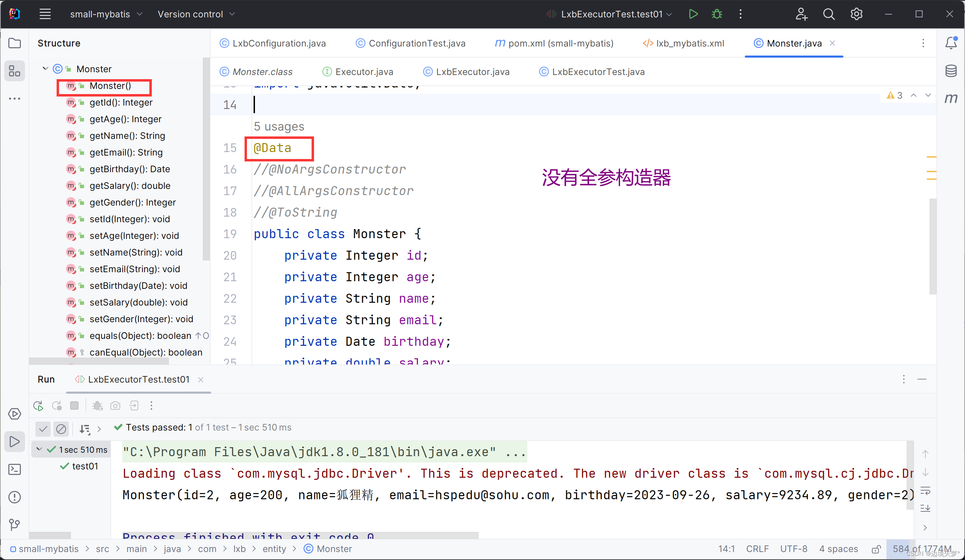
Task: Open Monster.class tab
Action: (256, 72)
